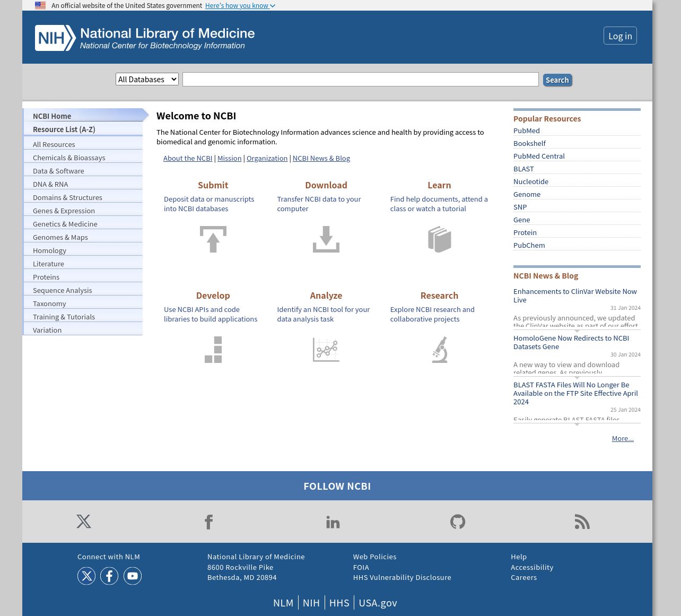Click the Research microscope icon

[x=440, y=350]
